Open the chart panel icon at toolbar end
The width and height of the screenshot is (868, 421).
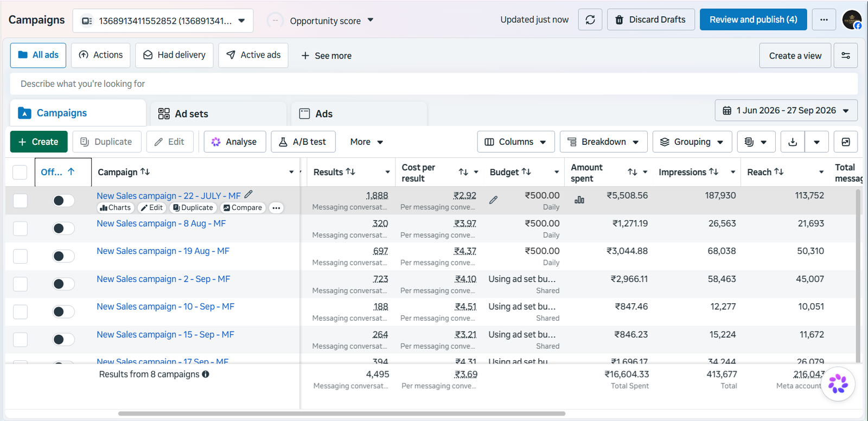tap(845, 142)
